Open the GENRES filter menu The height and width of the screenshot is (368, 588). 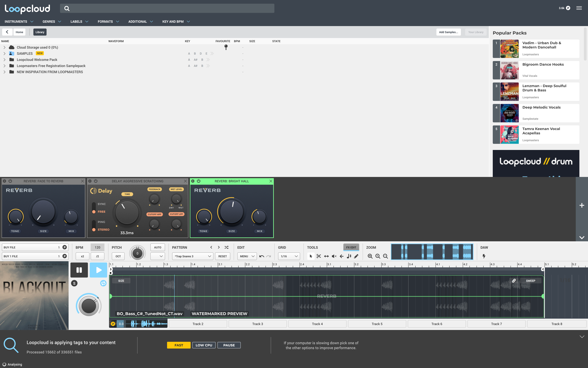52,21
